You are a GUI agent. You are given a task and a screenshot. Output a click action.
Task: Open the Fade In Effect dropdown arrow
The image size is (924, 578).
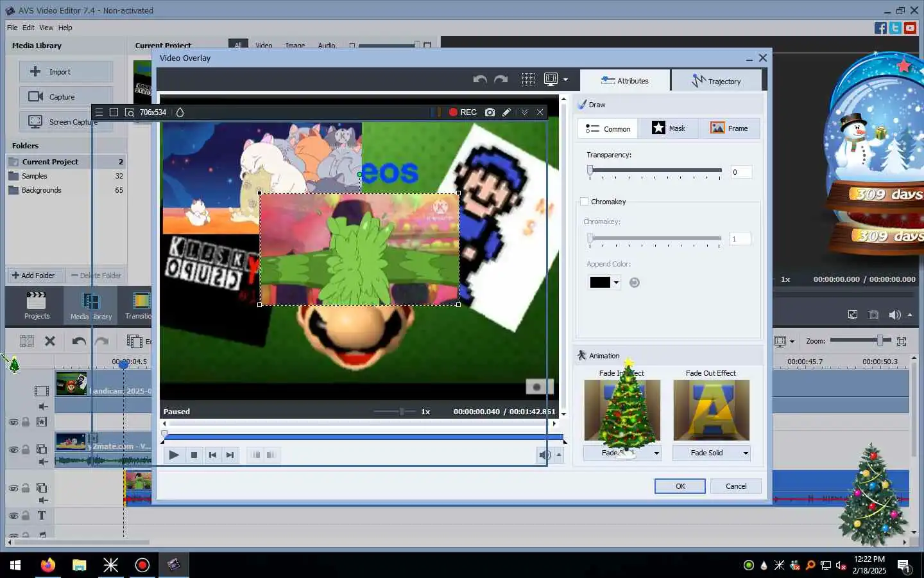tap(656, 453)
